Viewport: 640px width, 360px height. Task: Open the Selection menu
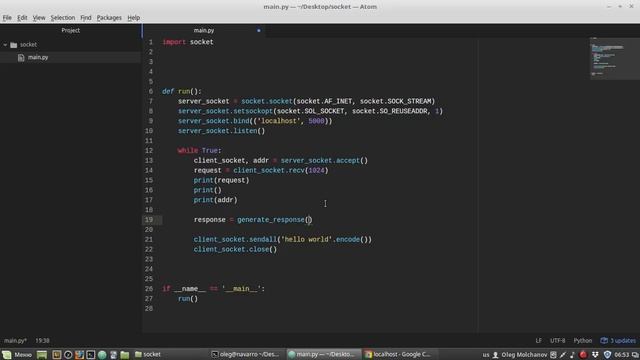62,18
